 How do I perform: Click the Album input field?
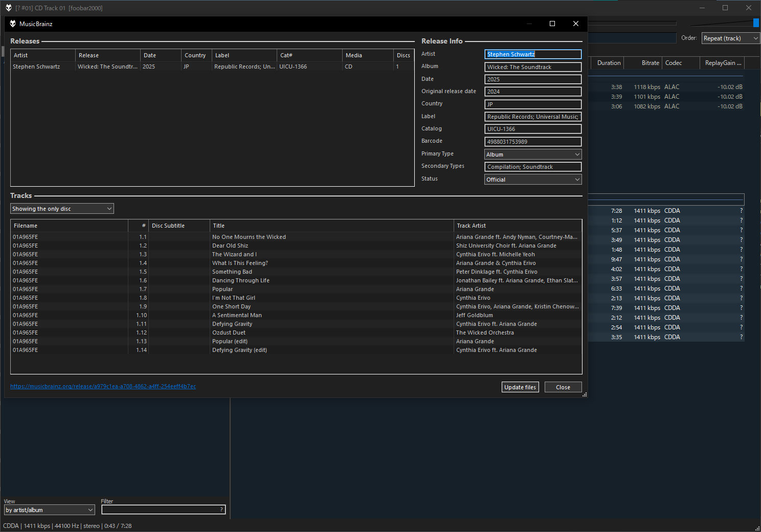533,67
